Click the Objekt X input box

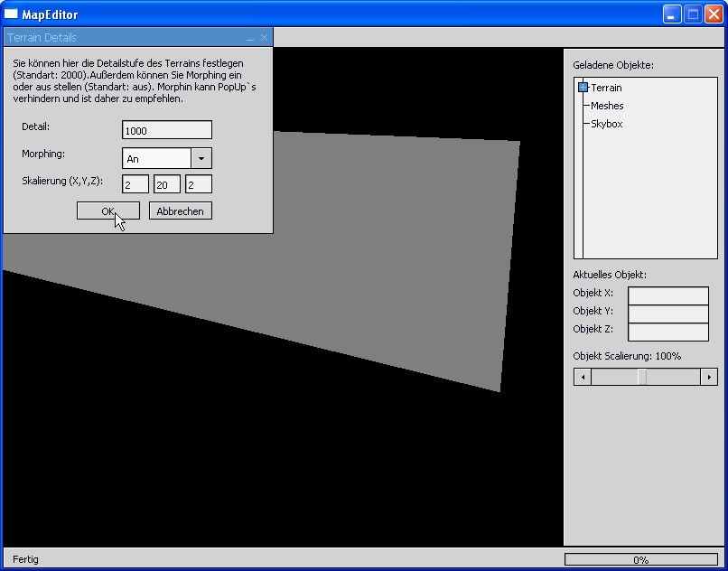[668, 295]
